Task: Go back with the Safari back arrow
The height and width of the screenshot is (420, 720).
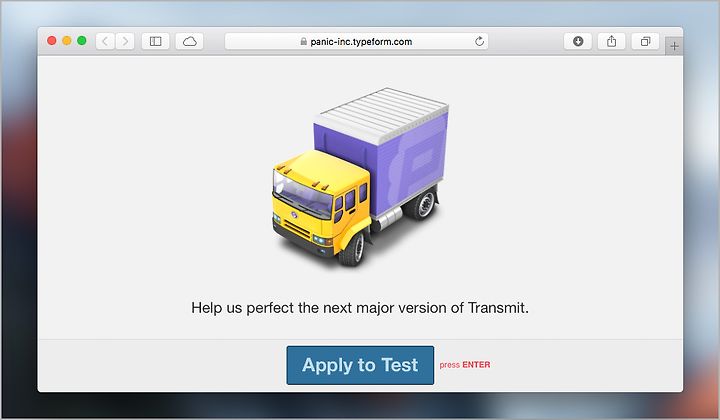Action: point(105,41)
